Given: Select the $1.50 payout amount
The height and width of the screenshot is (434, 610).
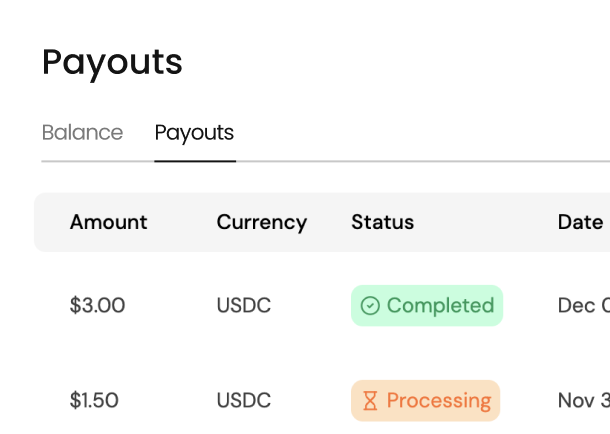Looking at the screenshot, I should pyautogui.click(x=94, y=401).
